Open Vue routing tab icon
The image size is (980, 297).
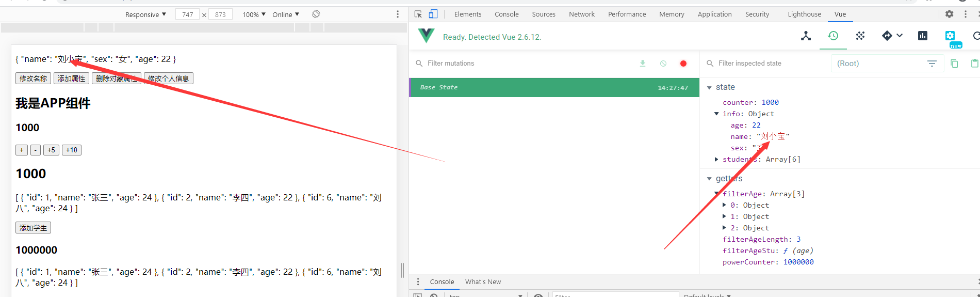pyautogui.click(x=887, y=36)
